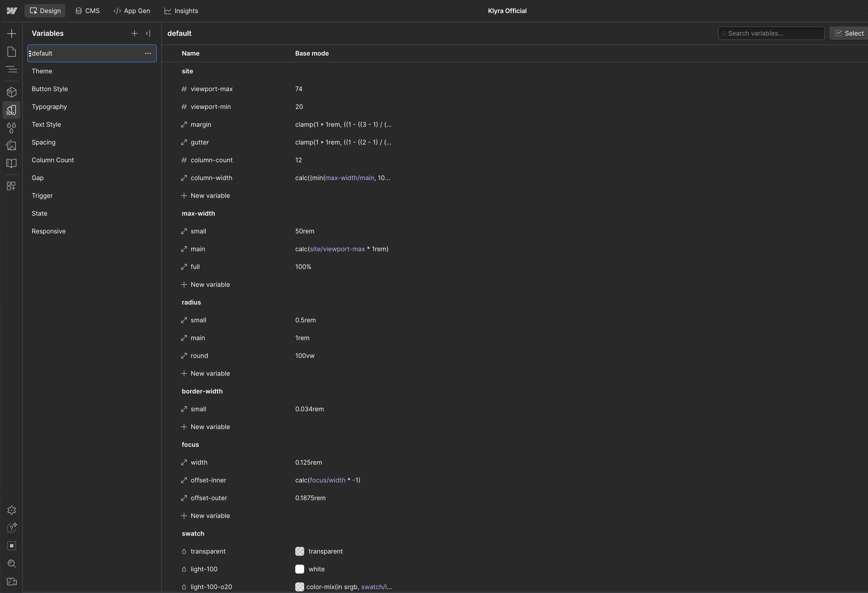Screen dimensions: 868x593
Task: Add a new variable collection plus
Action: coord(135,34)
